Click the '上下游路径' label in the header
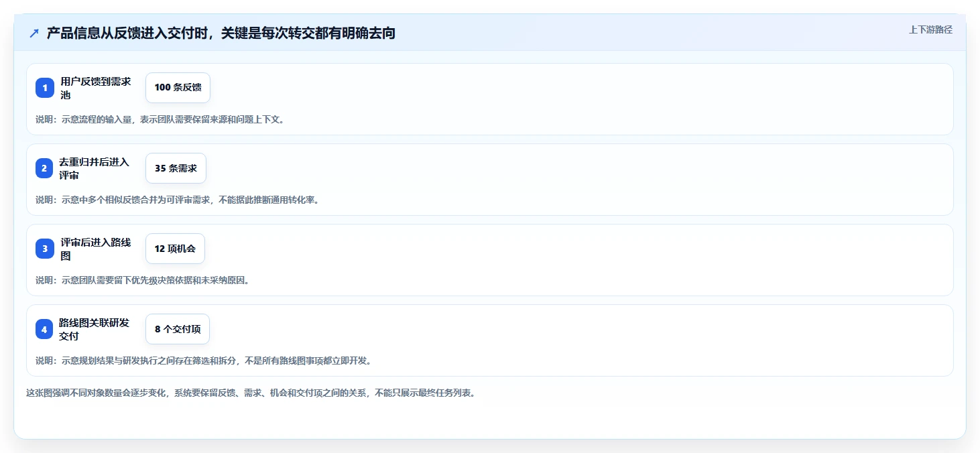The height and width of the screenshot is (453, 980). 930,29
